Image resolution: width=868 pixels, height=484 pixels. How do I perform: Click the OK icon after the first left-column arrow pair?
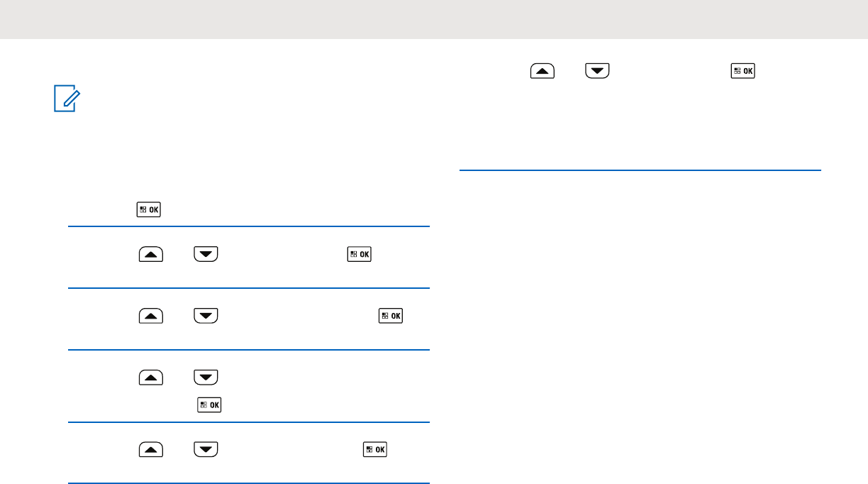click(358, 254)
